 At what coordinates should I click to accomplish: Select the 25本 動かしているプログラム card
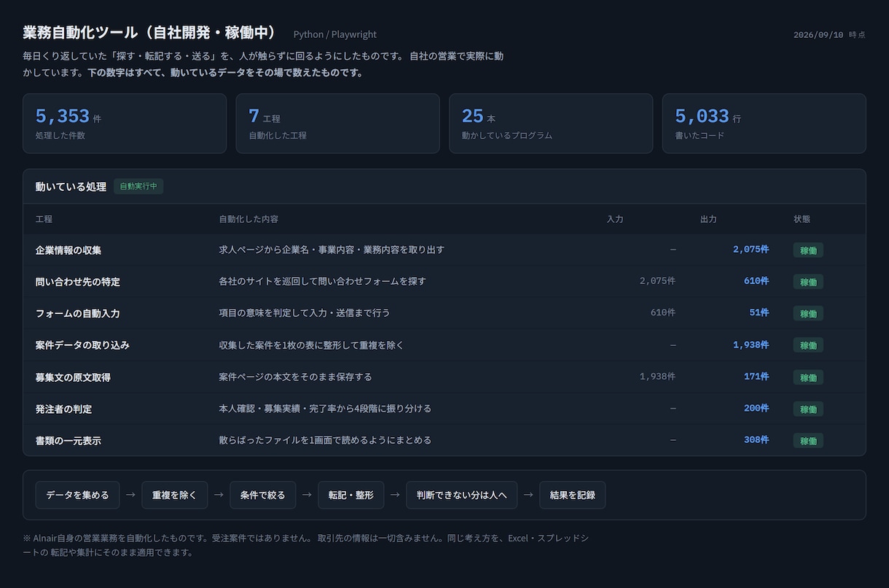tap(551, 123)
